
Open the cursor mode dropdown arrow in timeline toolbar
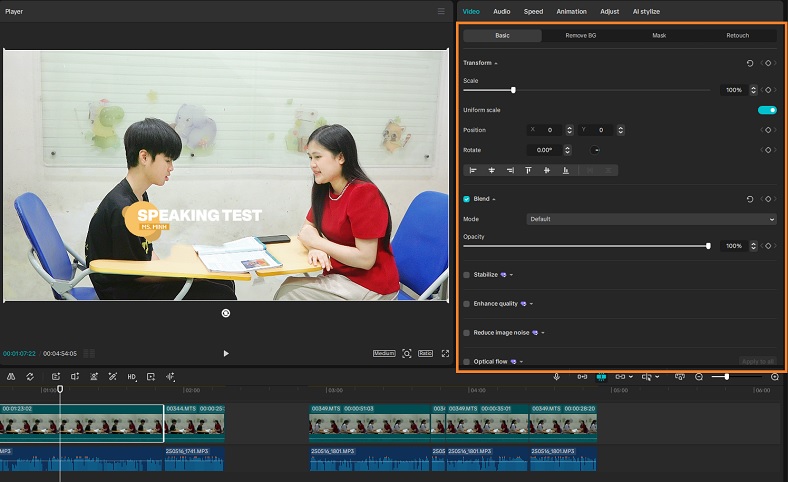click(657, 377)
